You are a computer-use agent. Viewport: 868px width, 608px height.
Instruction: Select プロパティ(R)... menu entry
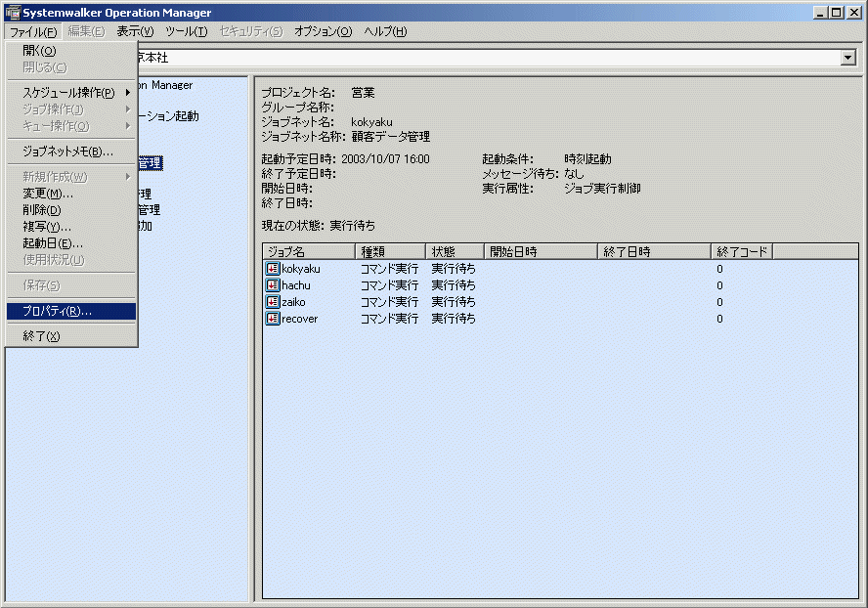[70, 311]
